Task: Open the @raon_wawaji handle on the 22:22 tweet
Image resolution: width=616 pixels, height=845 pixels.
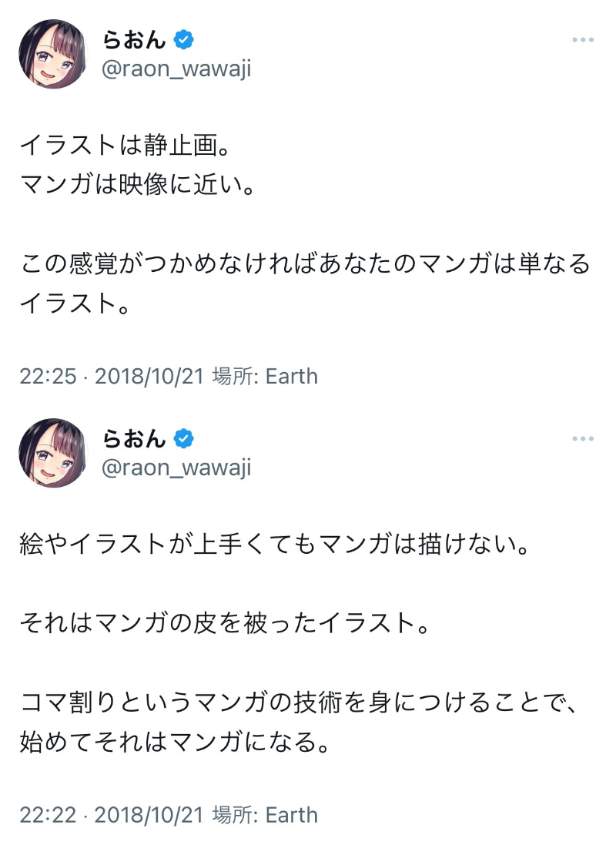Action: [176, 468]
